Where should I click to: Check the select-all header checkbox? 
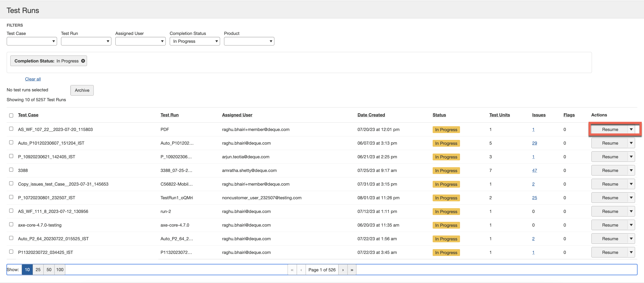(11, 115)
